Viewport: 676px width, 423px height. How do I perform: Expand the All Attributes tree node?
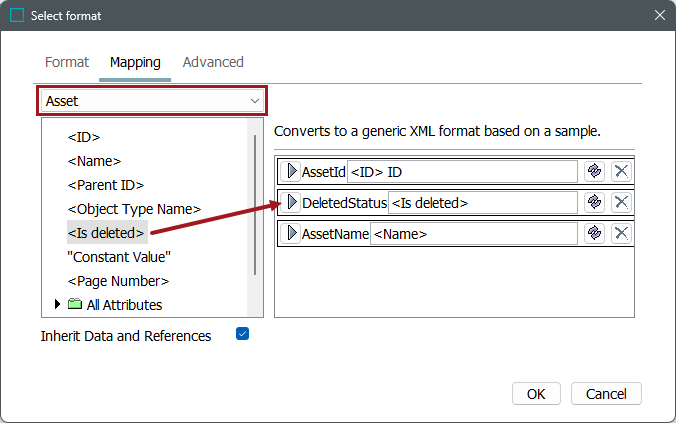(x=57, y=305)
